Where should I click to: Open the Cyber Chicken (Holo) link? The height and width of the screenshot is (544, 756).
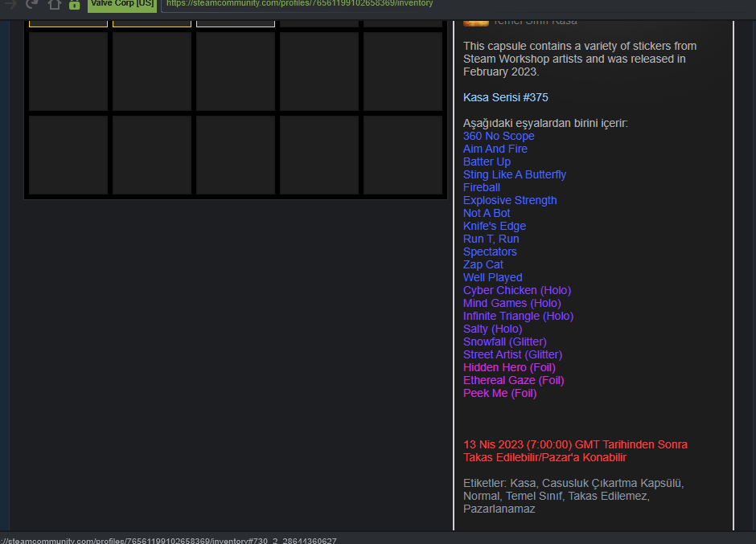pyautogui.click(x=517, y=291)
